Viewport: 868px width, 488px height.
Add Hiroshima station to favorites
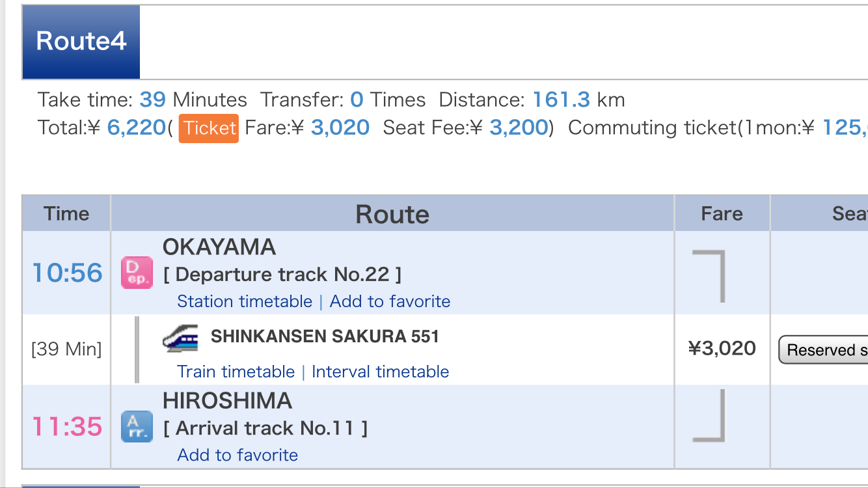click(x=237, y=455)
